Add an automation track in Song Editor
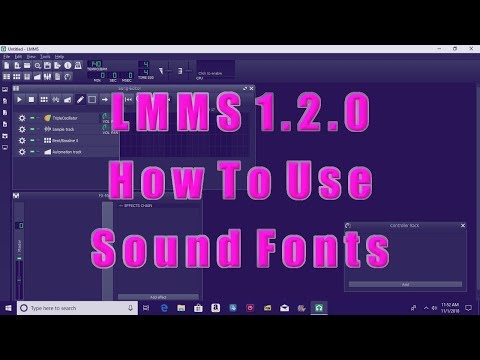The width and height of the screenshot is (480, 360). (x=68, y=99)
